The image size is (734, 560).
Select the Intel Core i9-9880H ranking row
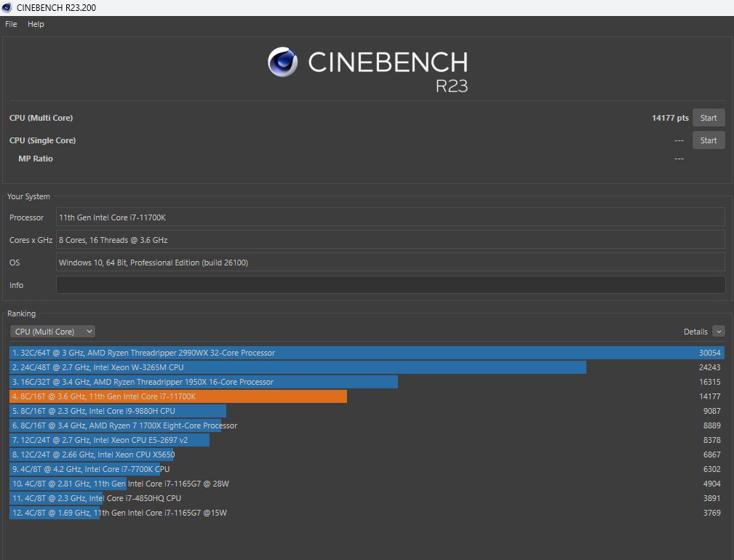[367, 411]
